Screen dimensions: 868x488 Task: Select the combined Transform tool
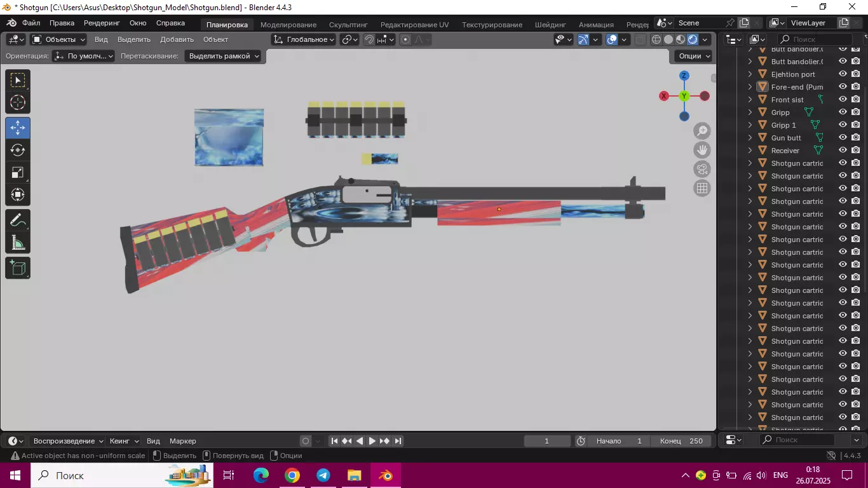point(18,194)
